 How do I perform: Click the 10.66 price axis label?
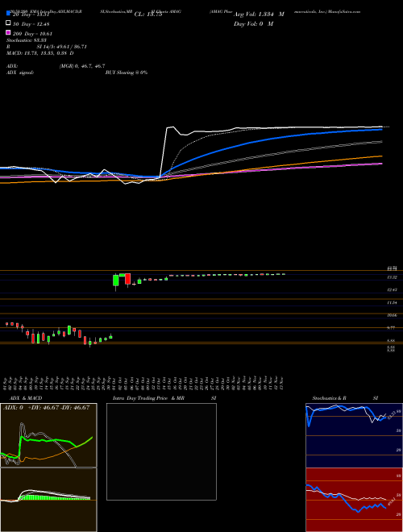[393, 315]
